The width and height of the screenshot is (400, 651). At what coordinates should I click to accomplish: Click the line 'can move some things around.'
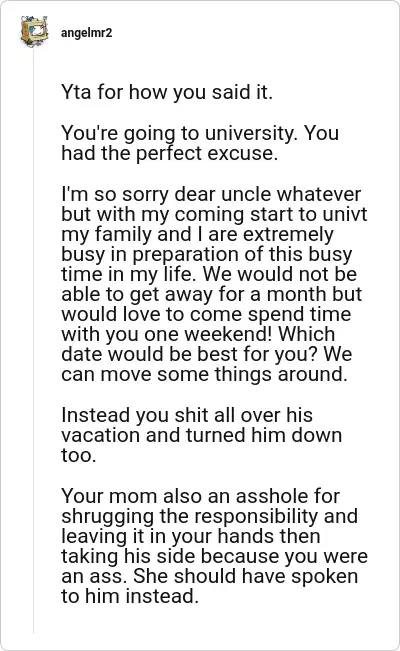(x=204, y=374)
